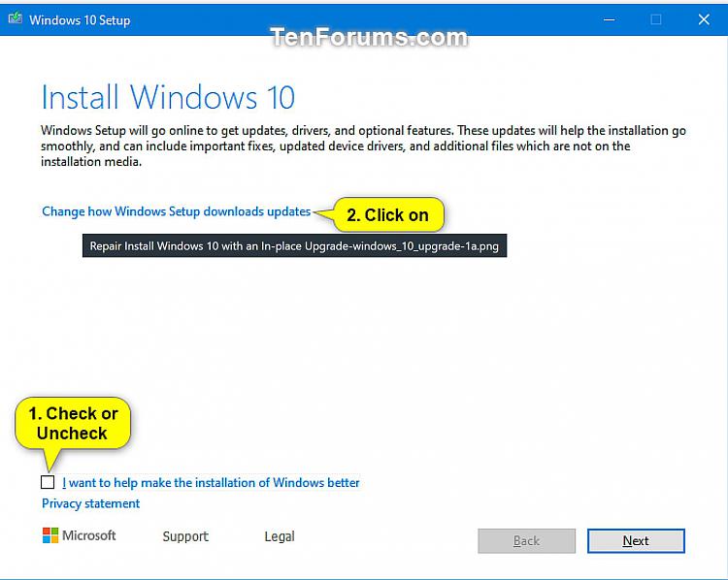Open the Privacy statement link
The height and width of the screenshot is (580, 728).
coord(90,503)
